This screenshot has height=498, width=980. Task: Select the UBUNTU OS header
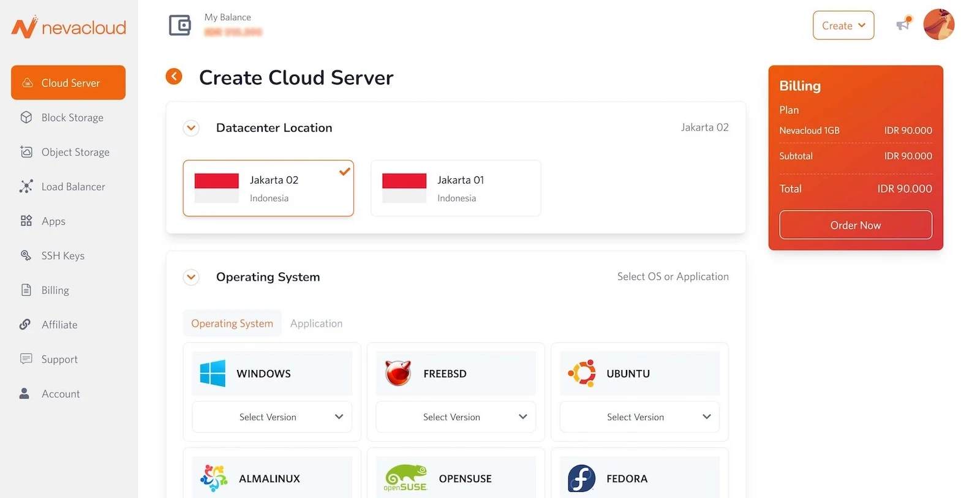point(639,373)
